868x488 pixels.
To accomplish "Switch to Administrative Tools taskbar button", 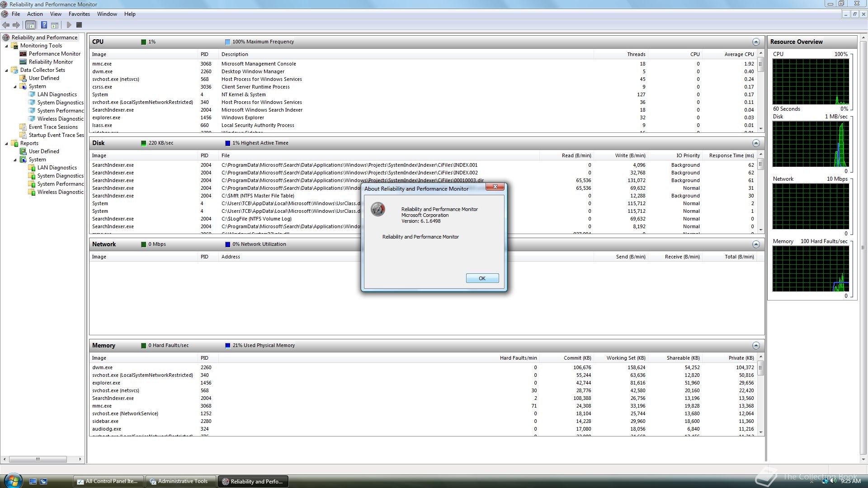I will (x=180, y=481).
